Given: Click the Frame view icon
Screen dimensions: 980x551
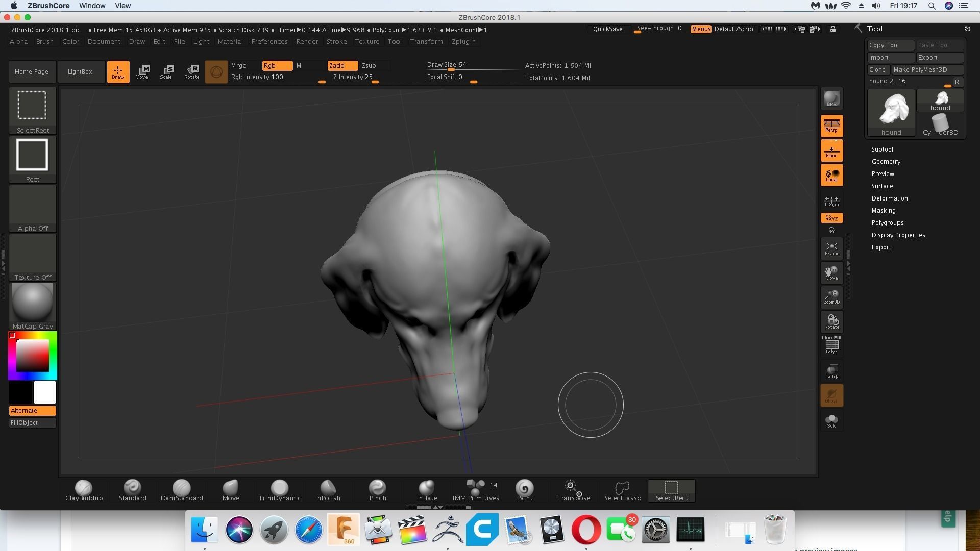Looking at the screenshot, I should pyautogui.click(x=831, y=248).
